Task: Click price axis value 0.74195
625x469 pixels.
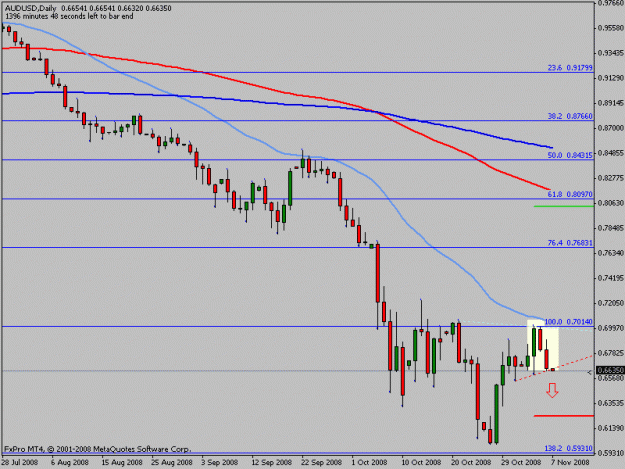Action: [x=610, y=278]
